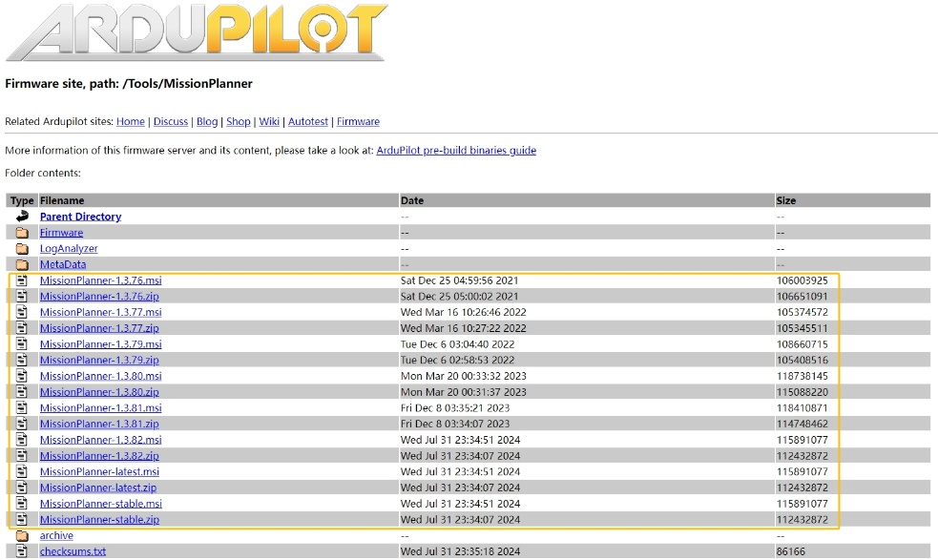The height and width of the screenshot is (560, 938).
Task: Download MissionPlanner-1.3.76.msi
Action: click(100, 280)
